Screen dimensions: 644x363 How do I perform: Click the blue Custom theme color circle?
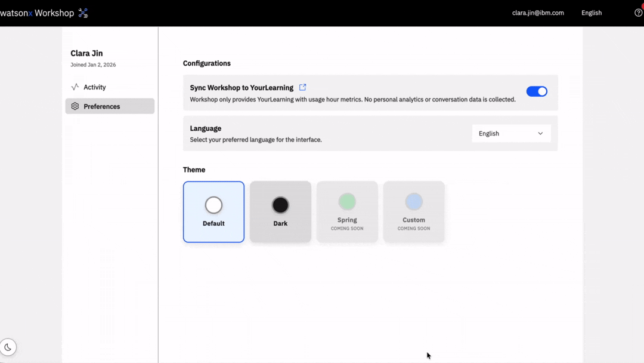pos(414,202)
